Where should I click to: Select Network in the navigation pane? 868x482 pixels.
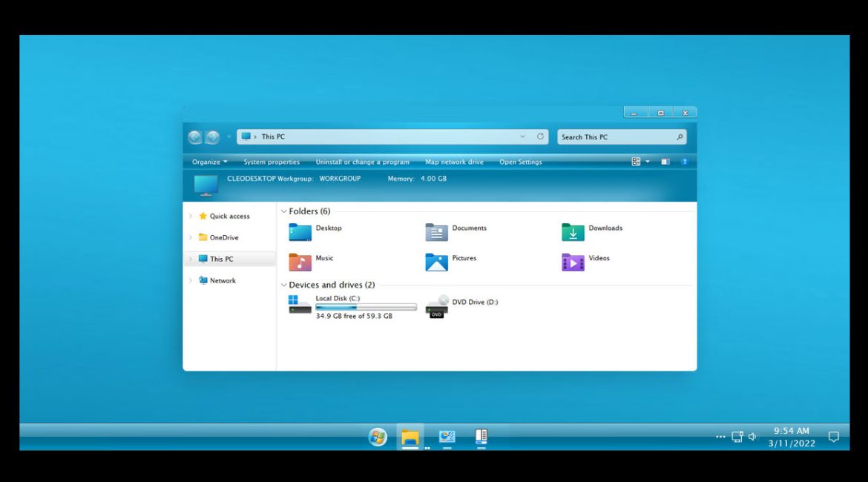tap(223, 280)
